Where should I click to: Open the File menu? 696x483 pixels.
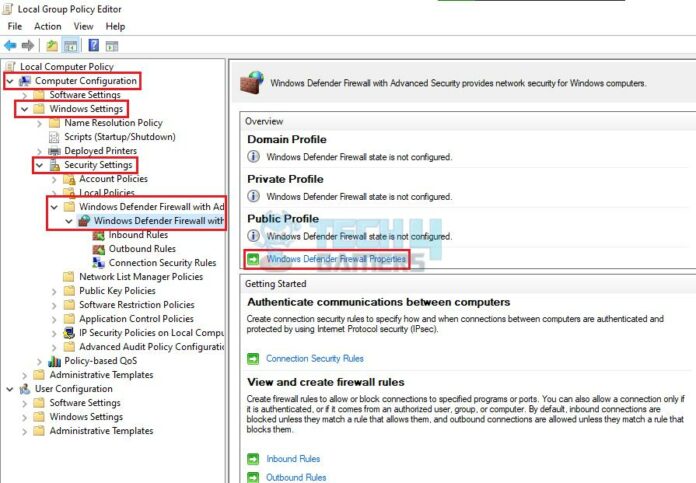pos(15,26)
